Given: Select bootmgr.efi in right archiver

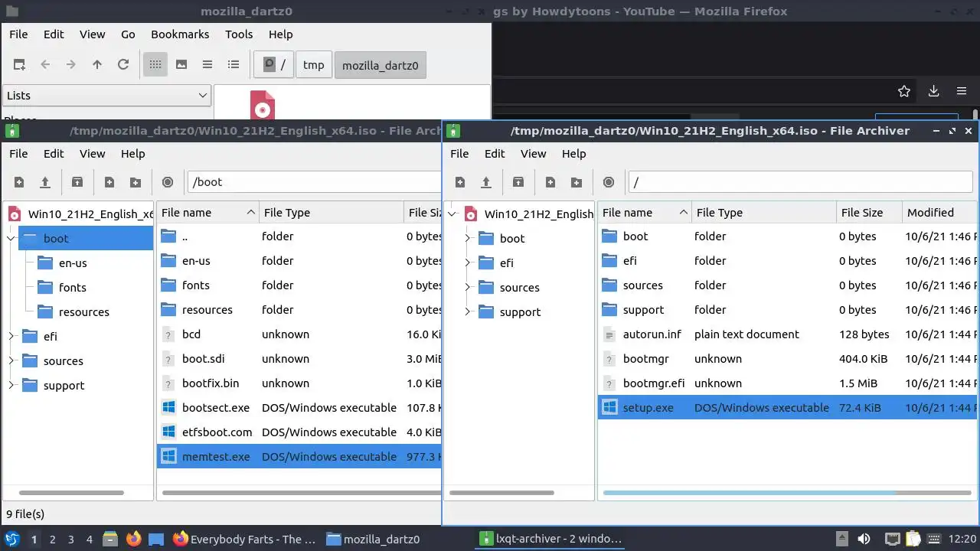Looking at the screenshot, I should pos(787,383).
